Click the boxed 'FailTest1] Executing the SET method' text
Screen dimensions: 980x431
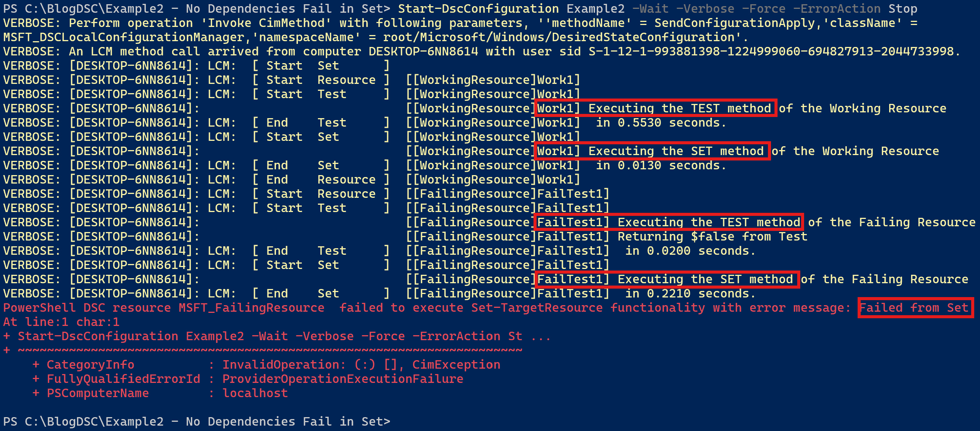point(666,279)
